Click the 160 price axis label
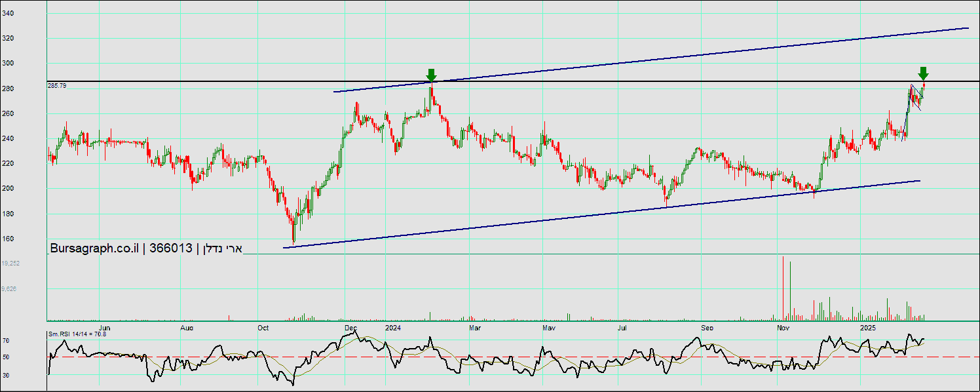 click(8, 239)
